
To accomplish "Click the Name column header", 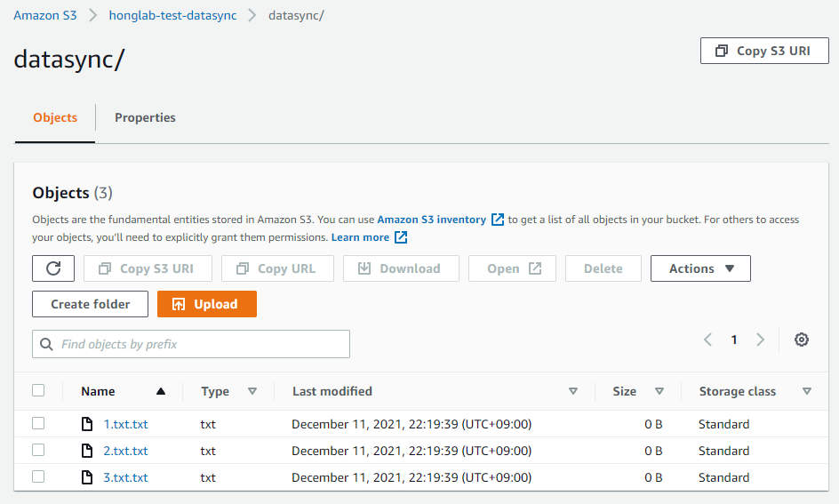I will pos(98,391).
